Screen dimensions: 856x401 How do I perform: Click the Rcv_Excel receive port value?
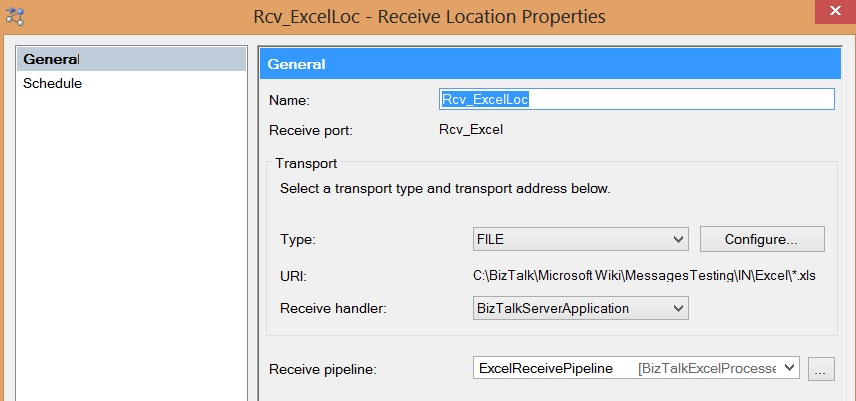click(471, 130)
